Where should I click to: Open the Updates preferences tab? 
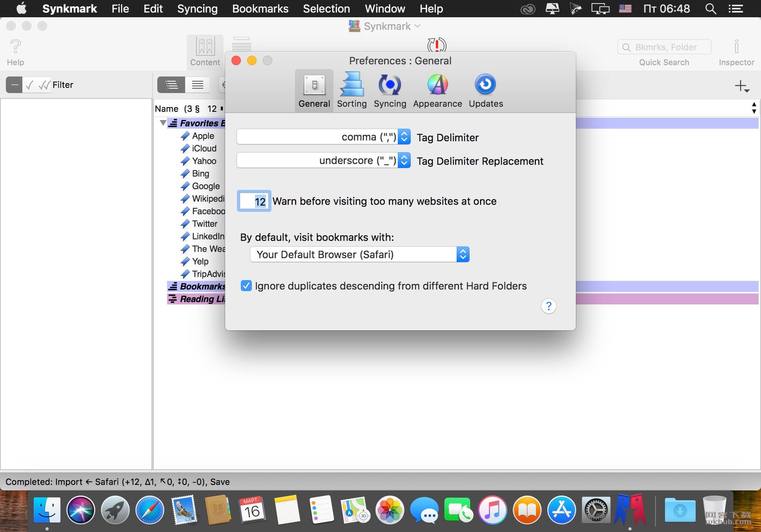[486, 91]
